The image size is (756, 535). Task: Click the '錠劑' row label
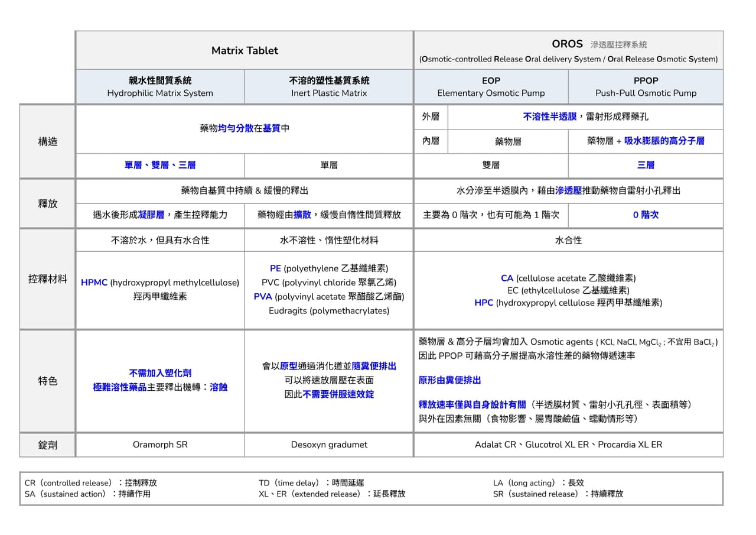[x=48, y=445]
